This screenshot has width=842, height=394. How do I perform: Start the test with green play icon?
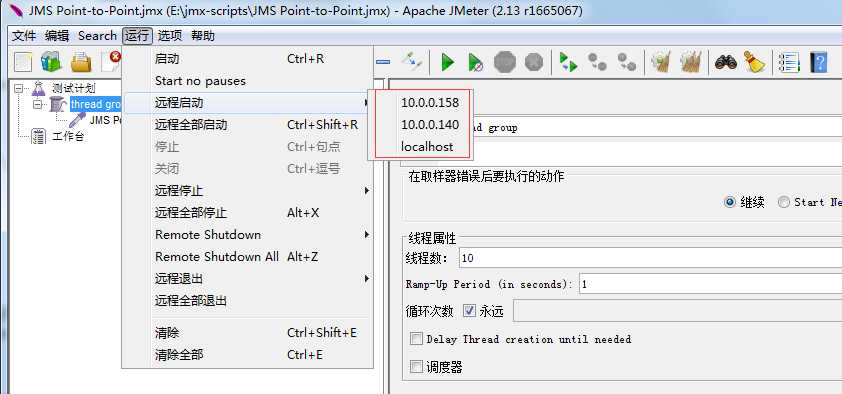(x=447, y=62)
